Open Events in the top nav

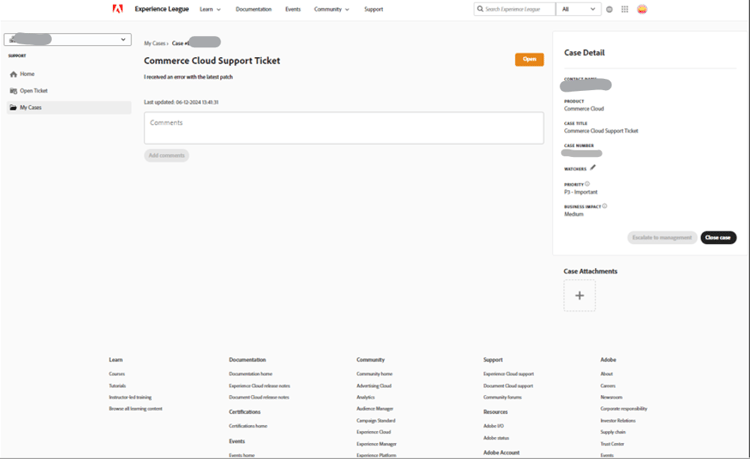coord(293,10)
